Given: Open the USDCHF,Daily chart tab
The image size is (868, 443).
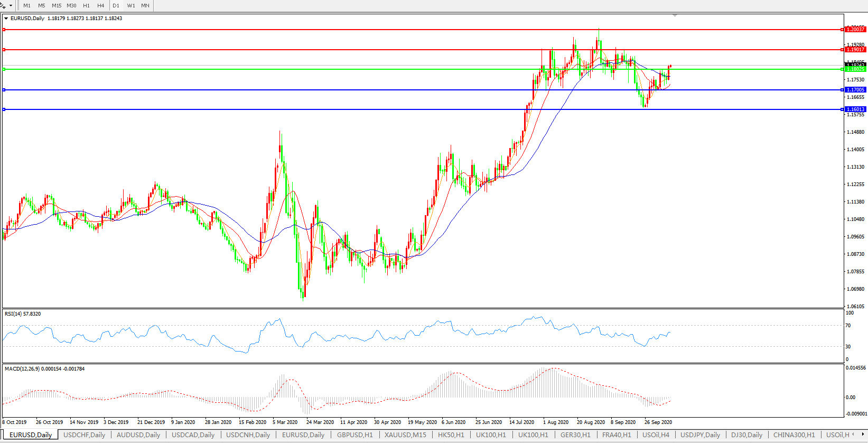Looking at the screenshot, I should tap(84, 435).
